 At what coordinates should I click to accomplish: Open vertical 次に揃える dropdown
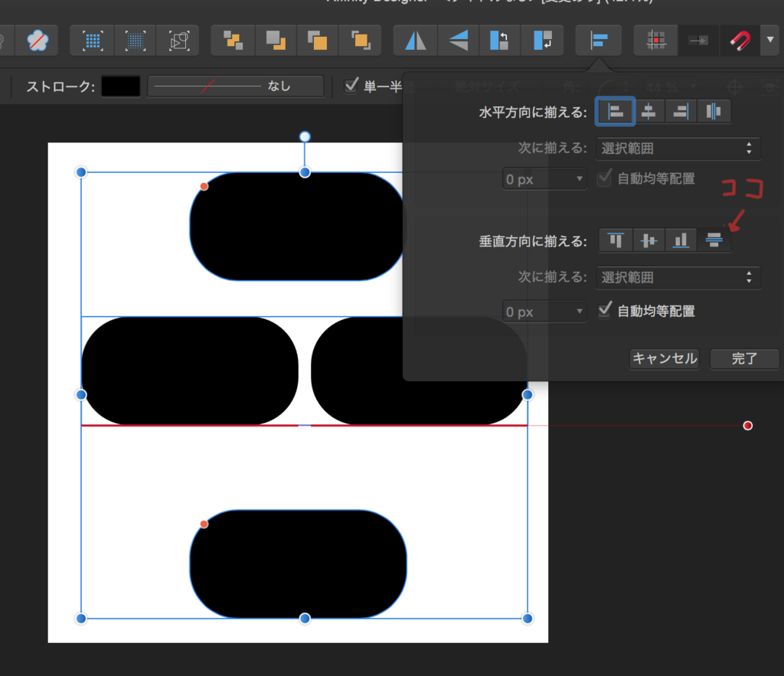678,277
